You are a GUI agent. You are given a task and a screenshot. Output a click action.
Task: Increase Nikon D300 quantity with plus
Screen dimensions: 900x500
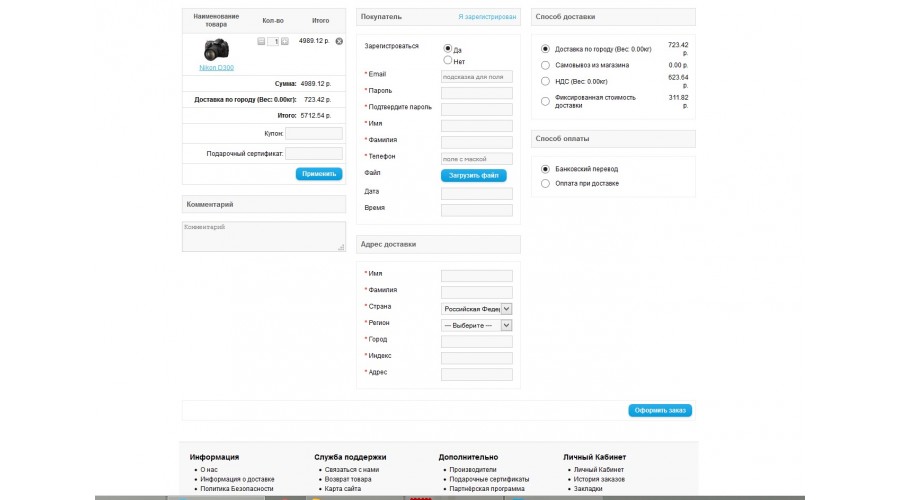(x=285, y=41)
